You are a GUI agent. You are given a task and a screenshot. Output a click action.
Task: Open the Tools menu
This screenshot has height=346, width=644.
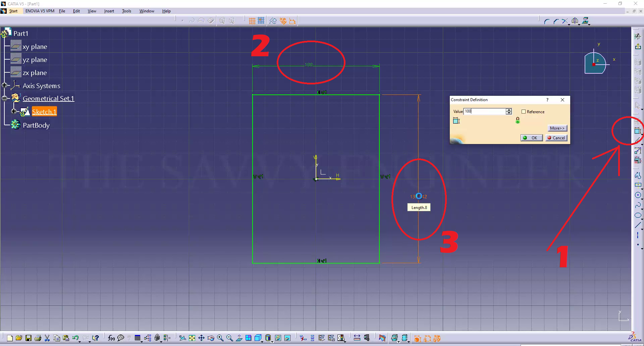click(x=126, y=11)
